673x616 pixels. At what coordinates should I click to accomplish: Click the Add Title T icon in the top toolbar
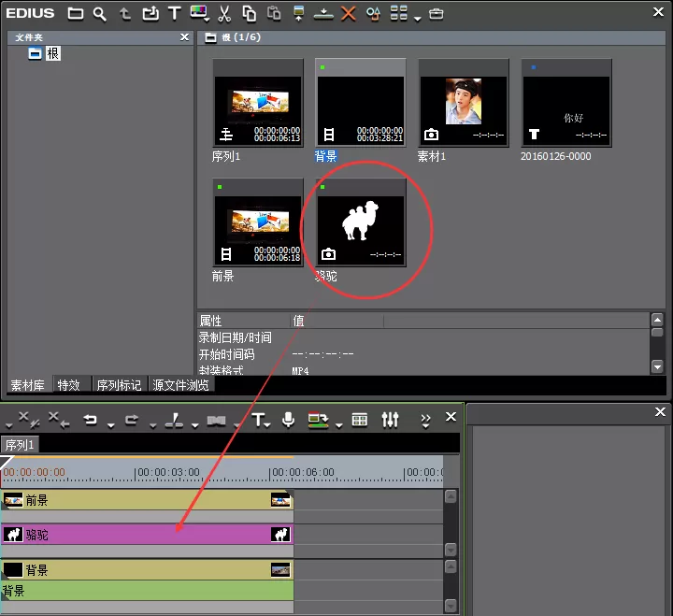coord(174,13)
